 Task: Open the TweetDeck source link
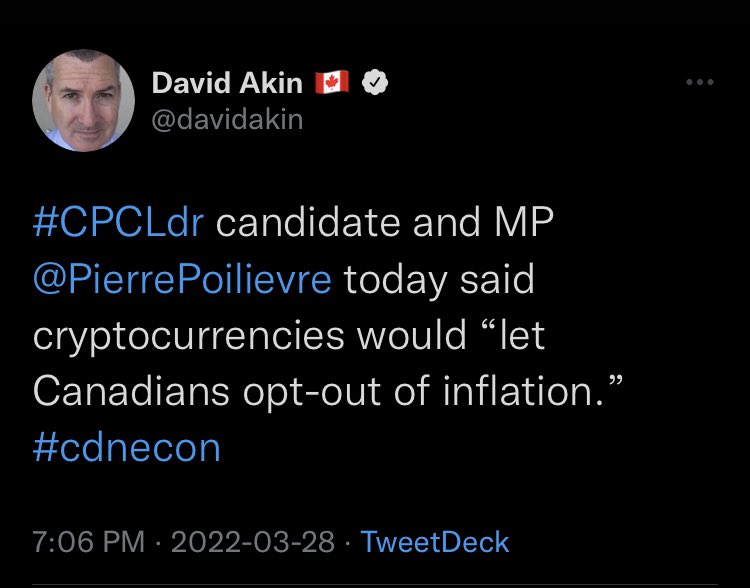(x=434, y=542)
